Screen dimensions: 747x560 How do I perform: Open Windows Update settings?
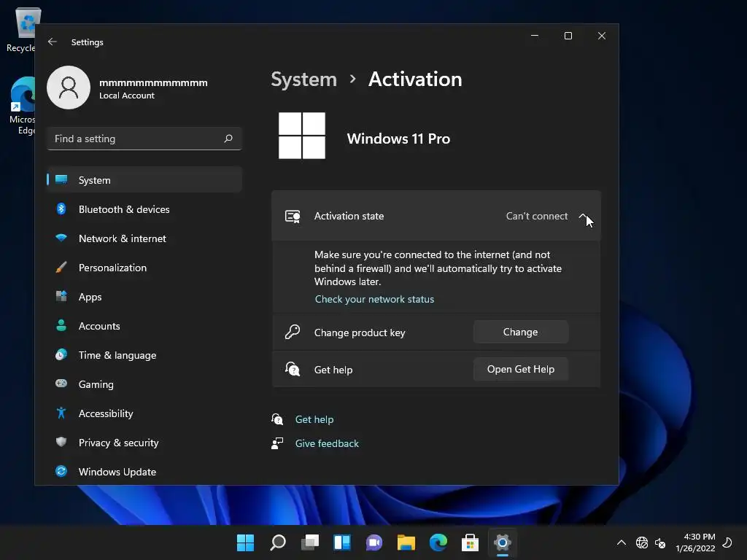144,472
